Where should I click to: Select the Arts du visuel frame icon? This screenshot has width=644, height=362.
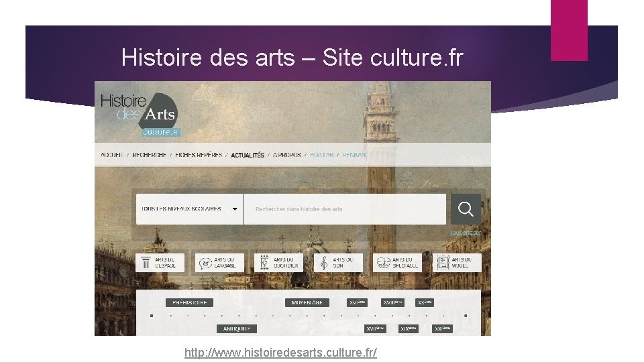click(443, 263)
